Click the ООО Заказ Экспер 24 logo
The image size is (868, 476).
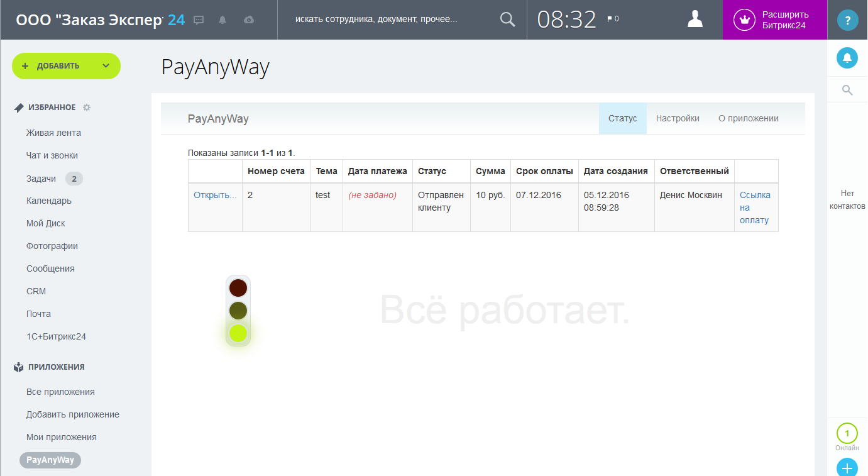101,19
